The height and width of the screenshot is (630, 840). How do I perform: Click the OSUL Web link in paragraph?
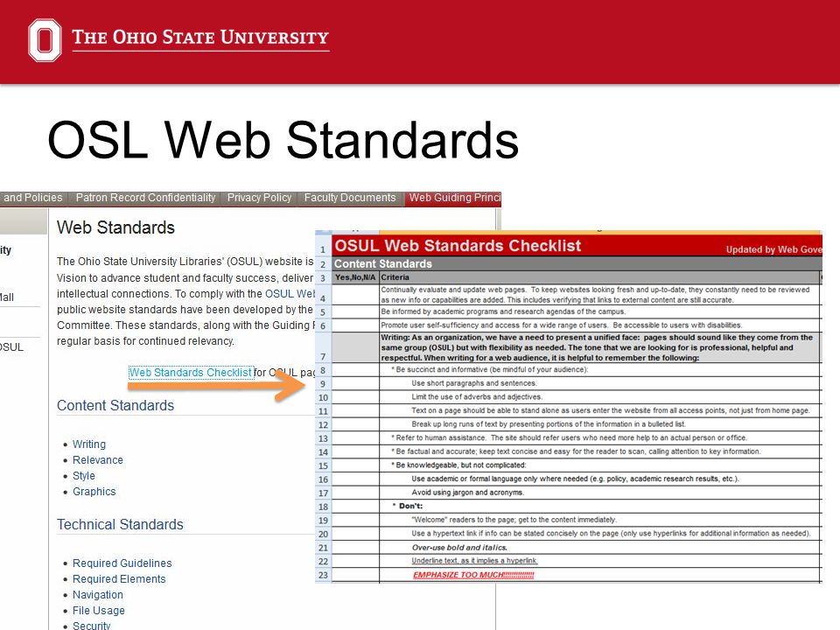pos(290,294)
